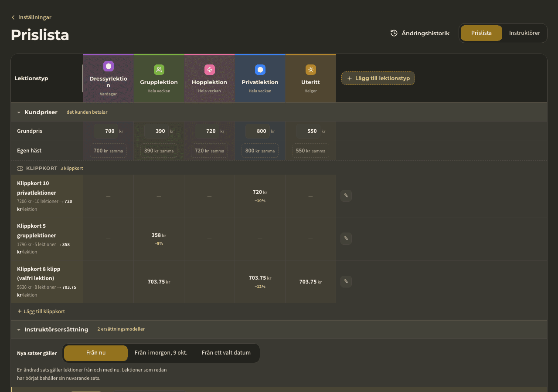Click the Klippkort 8 klipp row label
Image resolution: width=558 pixels, height=392 pixels.
pos(47,282)
